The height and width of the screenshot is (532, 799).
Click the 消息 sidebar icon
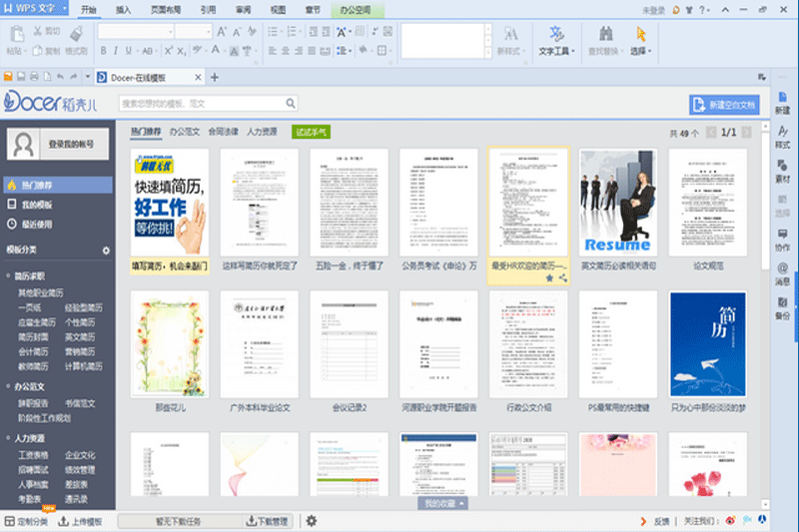(x=782, y=273)
